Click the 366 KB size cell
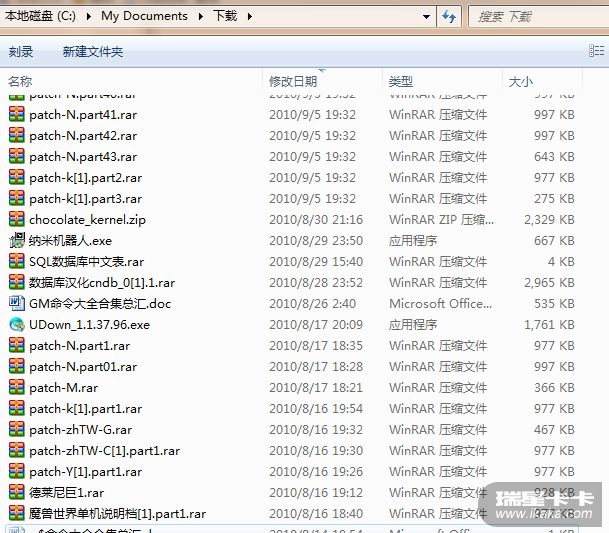Image resolution: width=609 pixels, height=533 pixels. 554,388
